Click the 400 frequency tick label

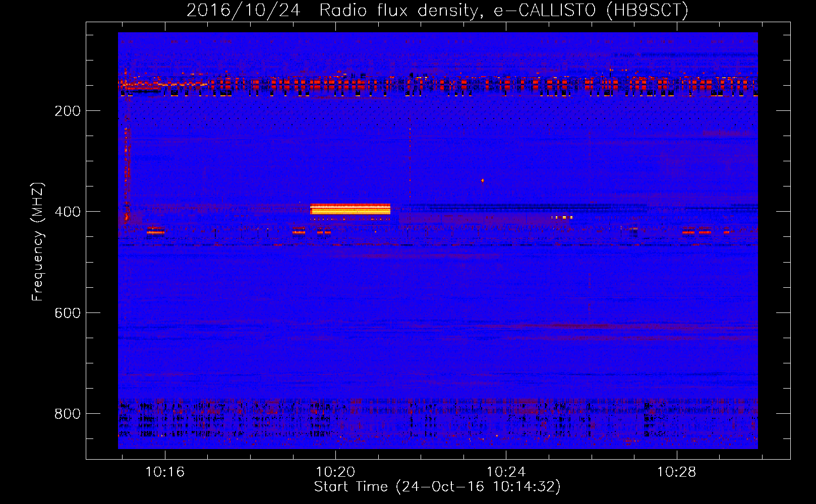tap(68, 212)
